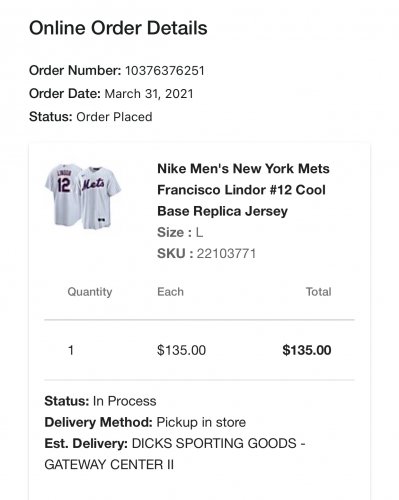This screenshot has height=500, width=399.
Task: Select the order number 10376376251
Action: pyautogui.click(x=165, y=70)
